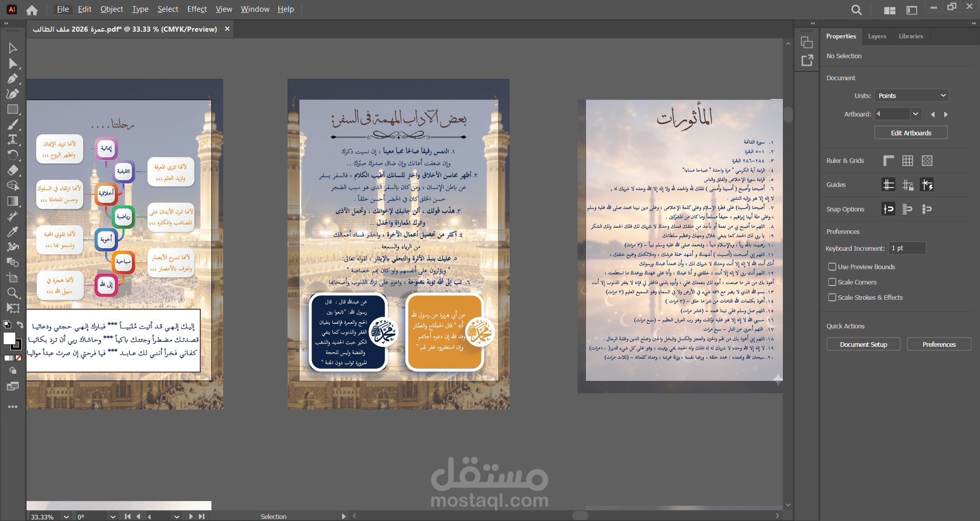
Task: Open Arrange Documents icon
Action: click(890, 10)
